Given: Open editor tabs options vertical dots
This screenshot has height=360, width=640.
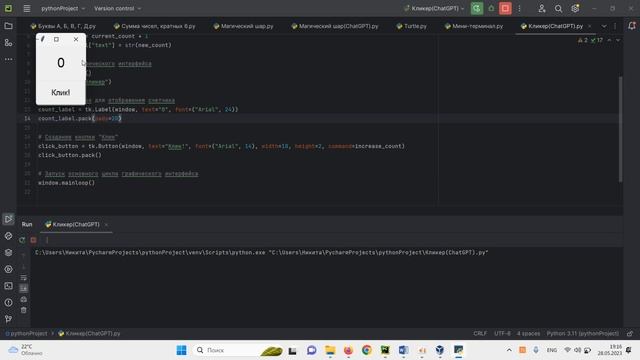Looking at the screenshot, I should (615, 26).
